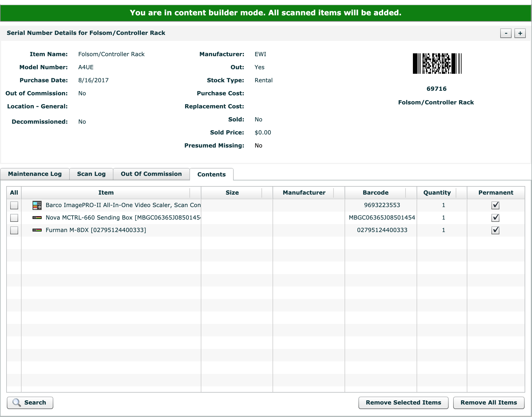The height and width of the screenshot is (417, 532).
Task: Open the Maintenance Log tab
Action: pos(35,174)
